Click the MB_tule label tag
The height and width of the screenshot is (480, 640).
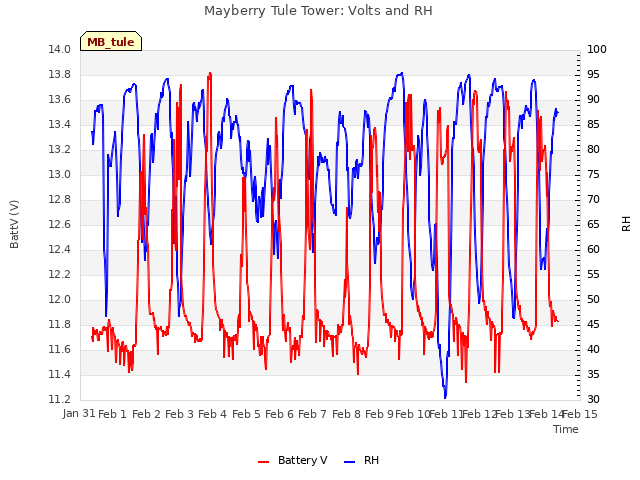111,42
